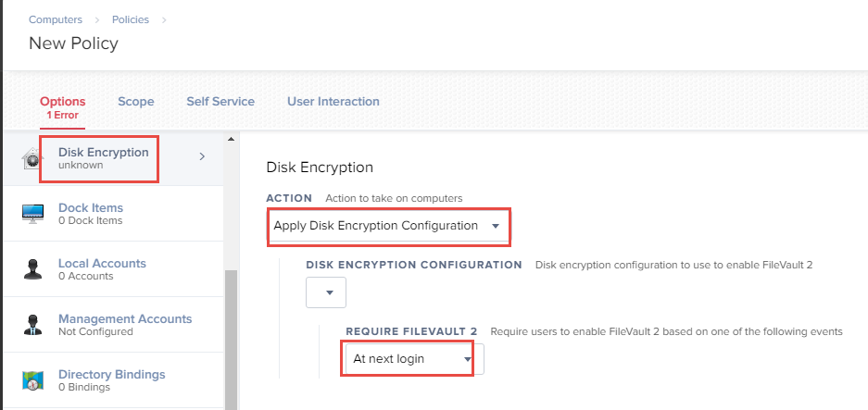The width and height of the screenshot is (868, 410).
Task: Go to Policies breadcrumb link
Action: click(x=131, y=20)
